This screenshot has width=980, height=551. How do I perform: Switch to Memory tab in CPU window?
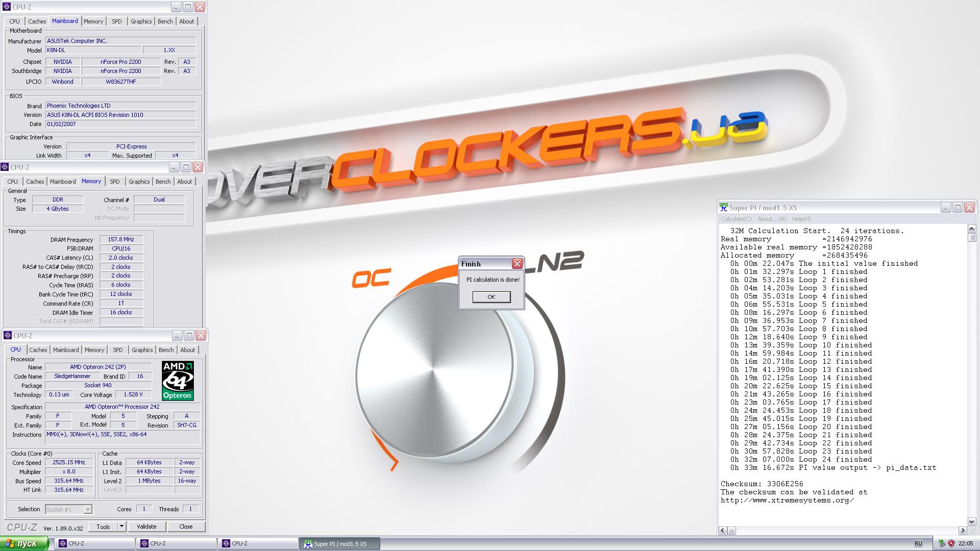pos(94,350)
